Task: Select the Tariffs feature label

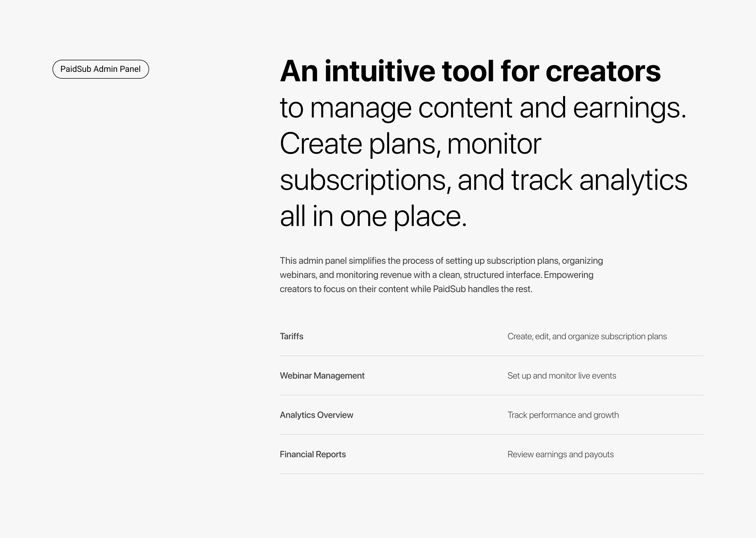Action: [x=291, y=337]
